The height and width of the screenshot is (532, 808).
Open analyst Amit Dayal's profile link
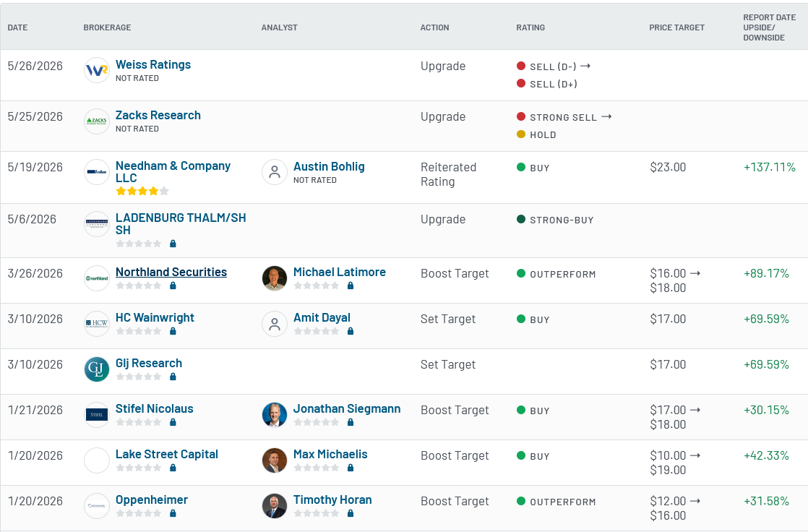pos(322,317)
